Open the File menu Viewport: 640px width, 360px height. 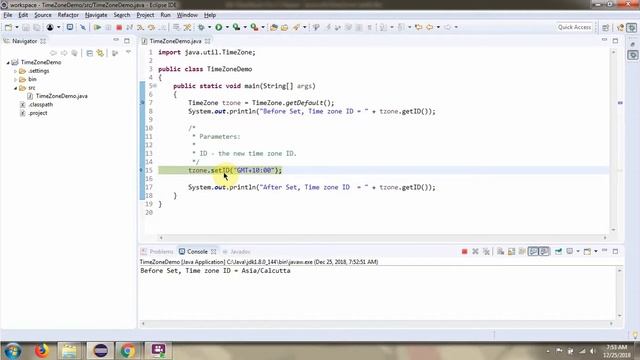click(8, 15)
